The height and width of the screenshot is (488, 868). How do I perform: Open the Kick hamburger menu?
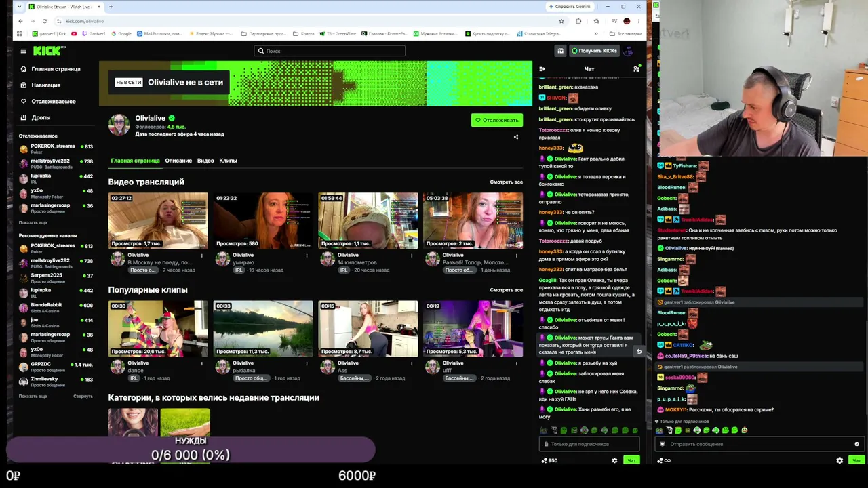pos(23,51)
